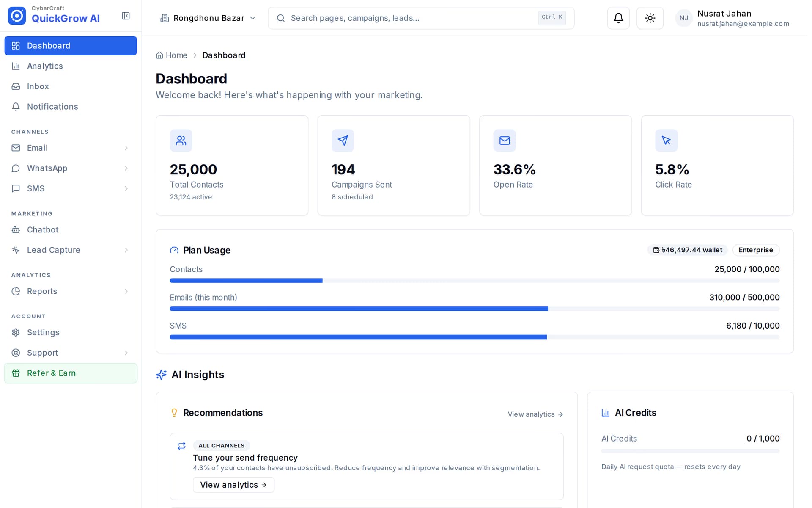Screen dimensions: 812x508
Task: Click the Contacts usage progress bar
Action: pos(475,281)
